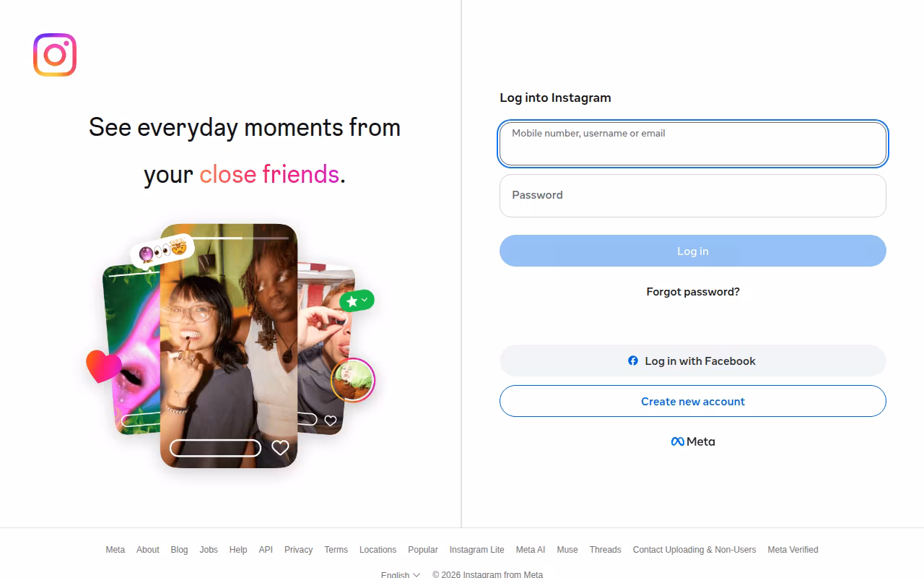This screenshot has width=924, height=578.
Task: Focus the Mobile number, username or email field
Action: click(x=693, y=144)
